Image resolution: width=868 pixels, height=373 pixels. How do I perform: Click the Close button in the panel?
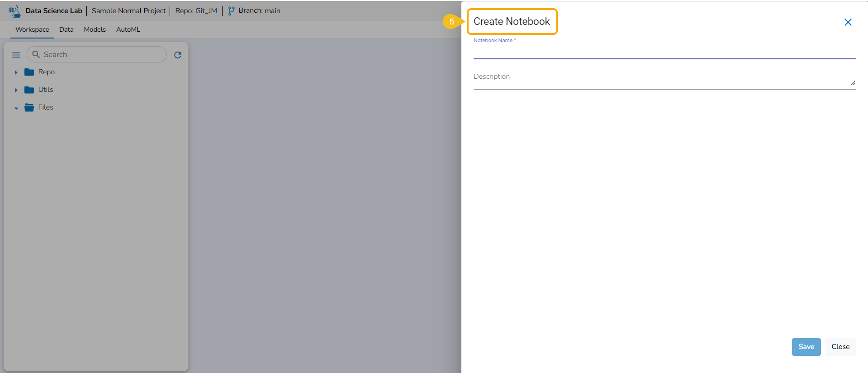(840, 347)
